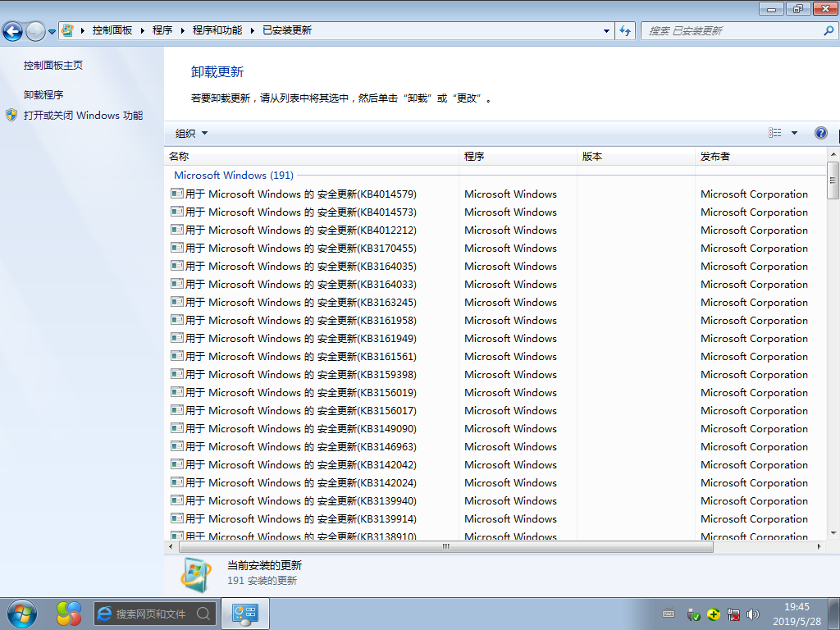Viewport: 840px width, 630px height.
Task: Navigate to 程序和功能 breadcrumb
Action: 217,30
